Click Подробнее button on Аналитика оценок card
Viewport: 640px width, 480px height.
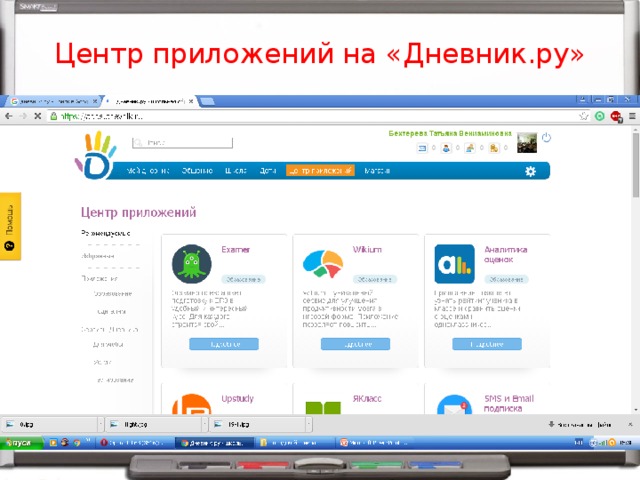pyautogui.click(x=487, y=344)
